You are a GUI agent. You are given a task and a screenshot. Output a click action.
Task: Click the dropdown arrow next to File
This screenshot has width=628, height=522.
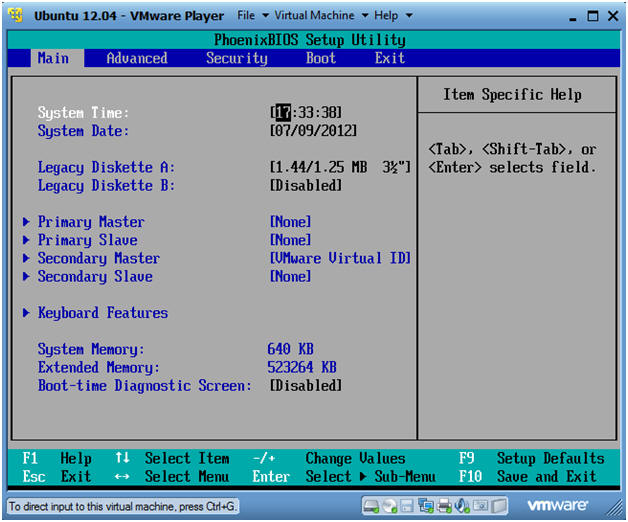[265, 16]
